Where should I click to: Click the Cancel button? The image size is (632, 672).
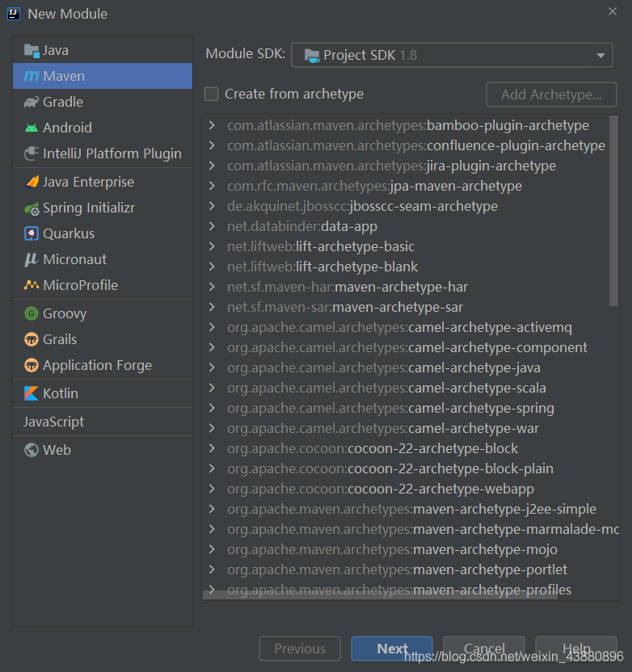tap(484, 649)
